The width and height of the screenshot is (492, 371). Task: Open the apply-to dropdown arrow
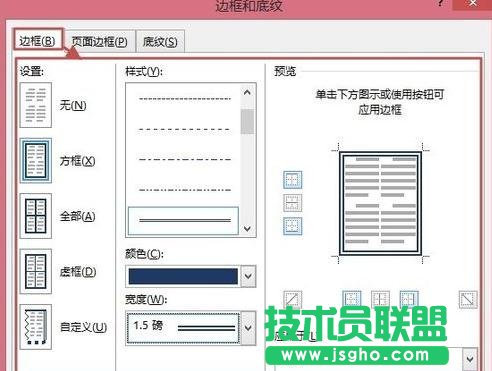coord(470,359)
